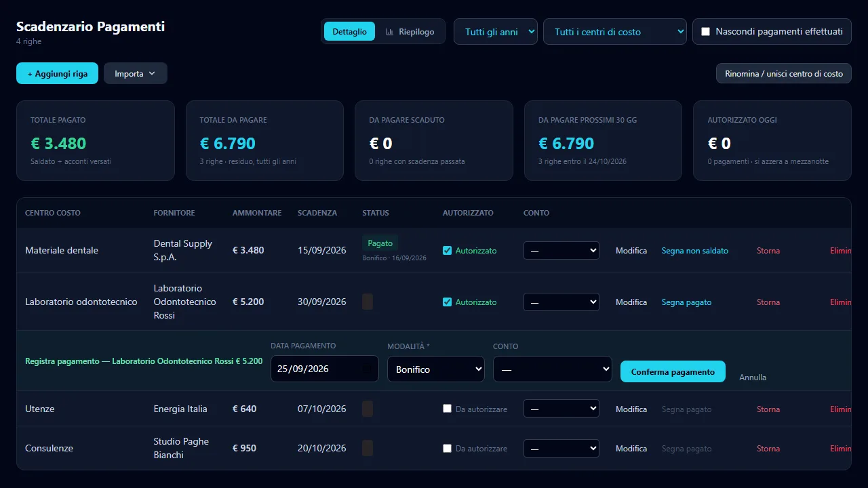Click the 07/10/2026 due date cell
The image size is (868, 488).
(x=322, y=409)
